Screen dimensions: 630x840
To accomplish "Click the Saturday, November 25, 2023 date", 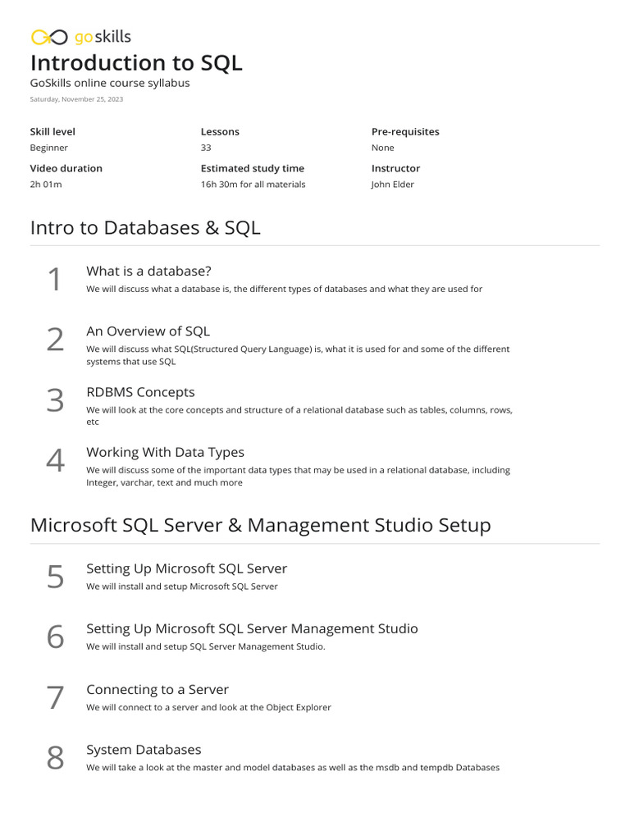I will click(x=76, y=99).
